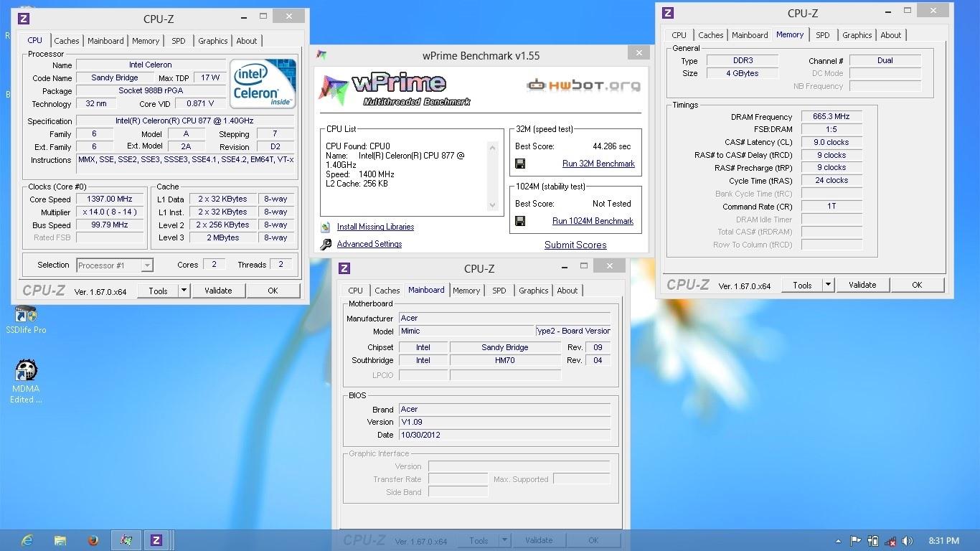
Task: Switch to wPrime taskbar icon
Action: pos(126,540)
